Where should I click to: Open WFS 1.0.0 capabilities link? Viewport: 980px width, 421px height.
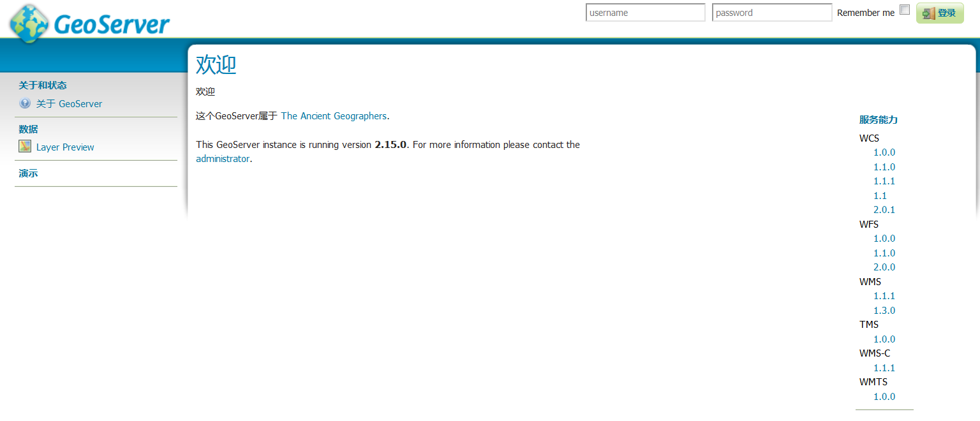point(884,239)
